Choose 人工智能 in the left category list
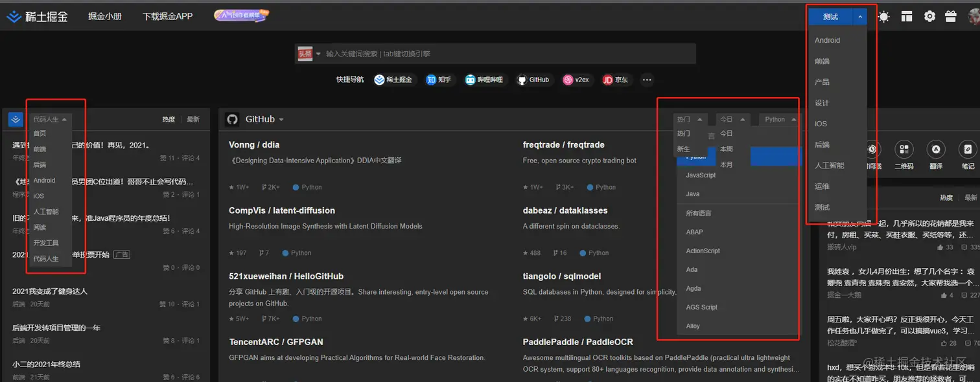The height and width of the screenshot is (382, 980). point(46,212)
